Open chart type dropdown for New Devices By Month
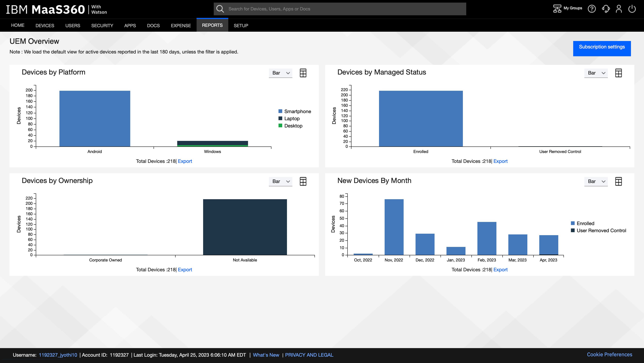This screenshot has width=644, height=363. 596,181
